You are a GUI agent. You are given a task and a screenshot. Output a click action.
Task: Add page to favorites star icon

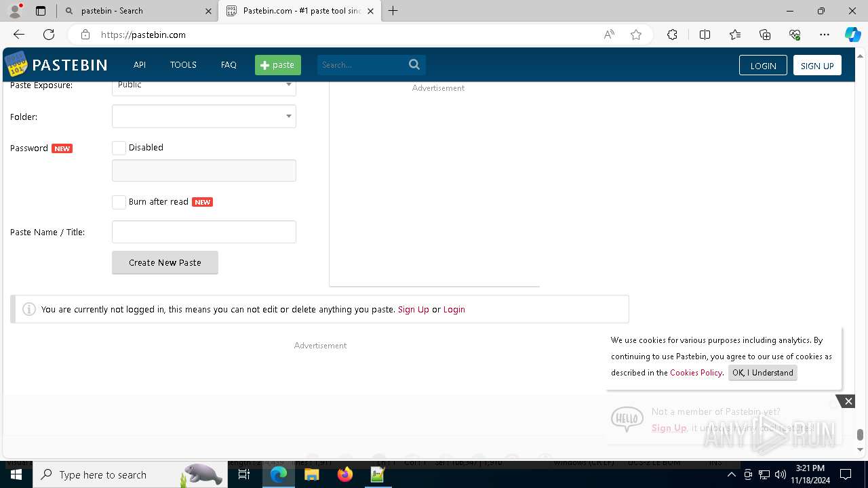[x=636, y=35]
